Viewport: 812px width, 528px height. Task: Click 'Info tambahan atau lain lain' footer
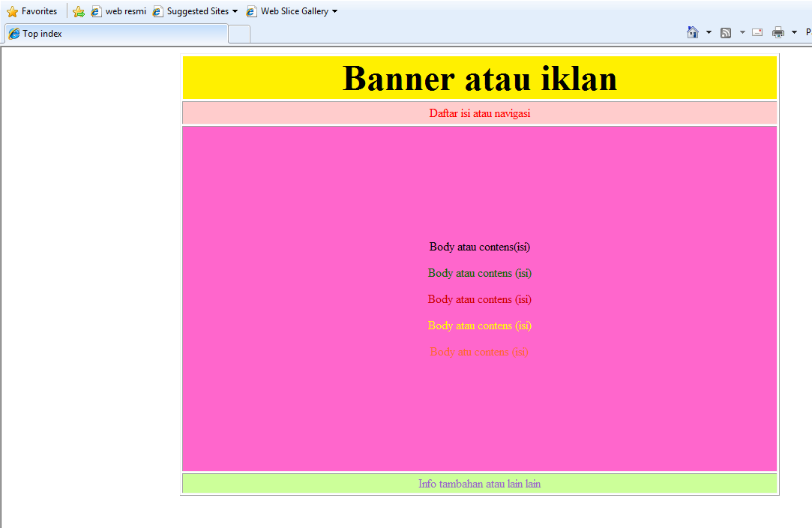click(480, 484)
